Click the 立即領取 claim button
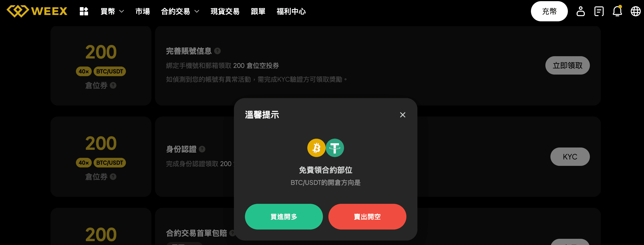 coord(567,66)
